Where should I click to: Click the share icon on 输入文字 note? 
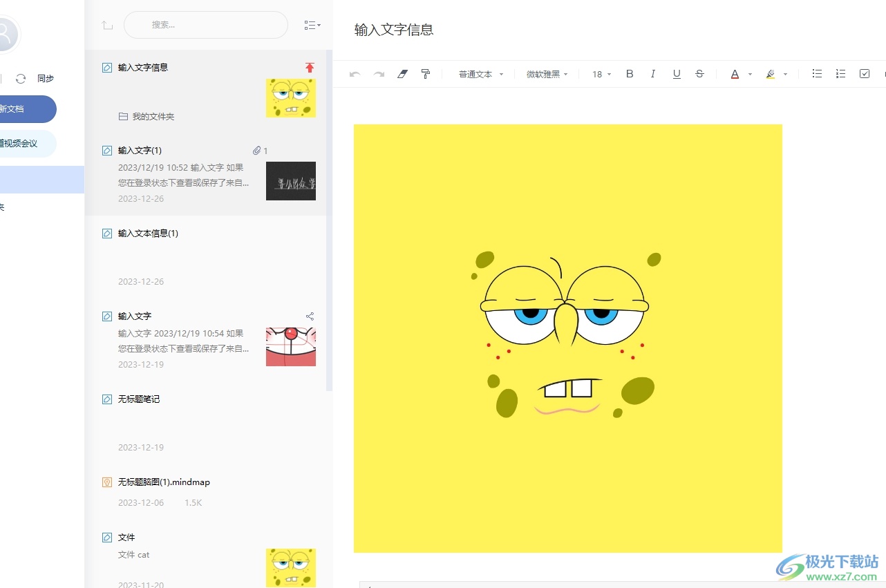click(310, 316)
